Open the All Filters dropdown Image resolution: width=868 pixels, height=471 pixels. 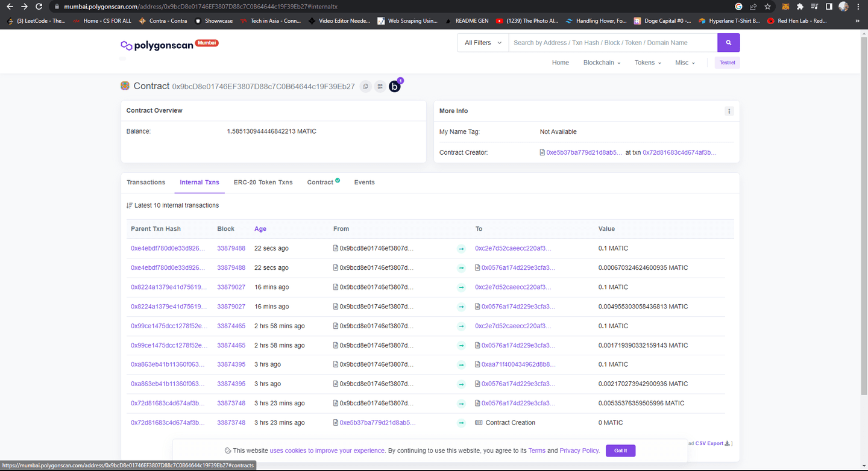(483, 43)
